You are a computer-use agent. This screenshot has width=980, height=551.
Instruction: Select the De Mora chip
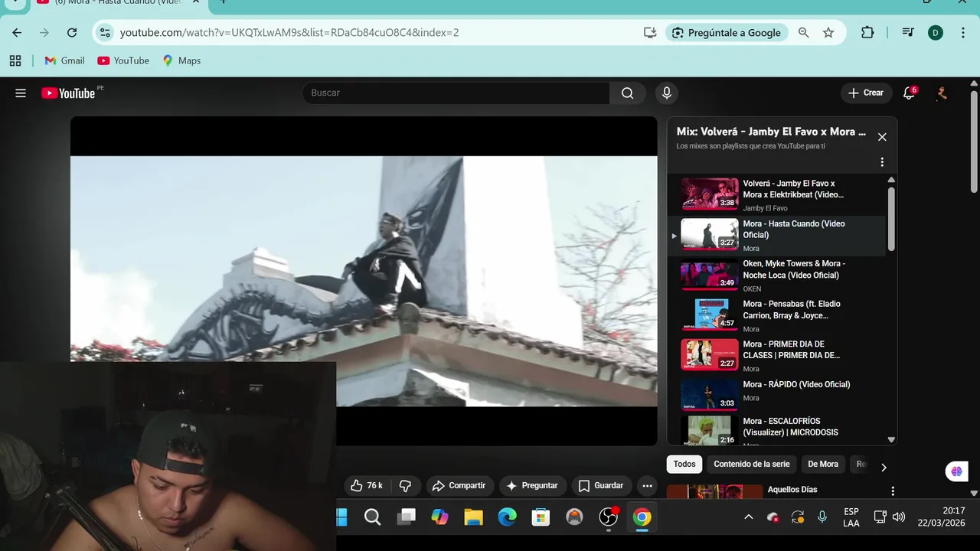coord(823,464)
